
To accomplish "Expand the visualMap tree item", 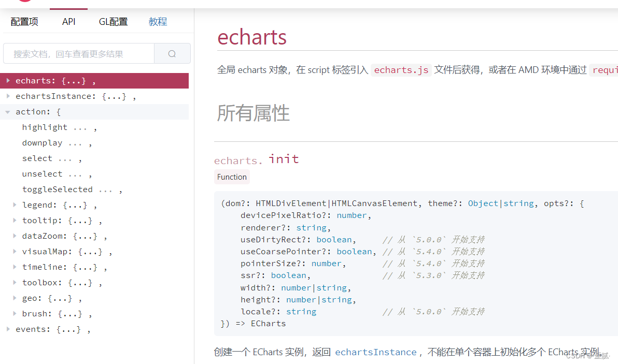I will pos(15,251).
